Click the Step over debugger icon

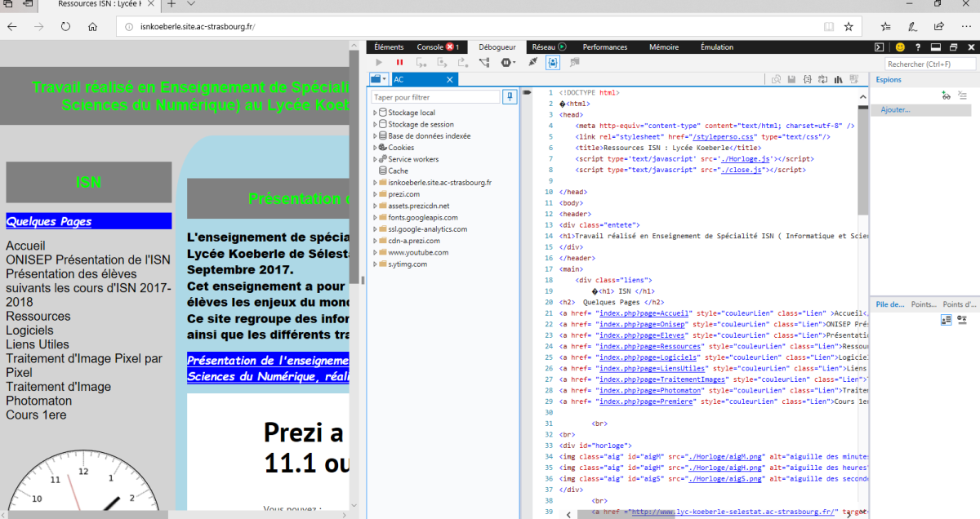pyautogui.click(x=443, y=62)
